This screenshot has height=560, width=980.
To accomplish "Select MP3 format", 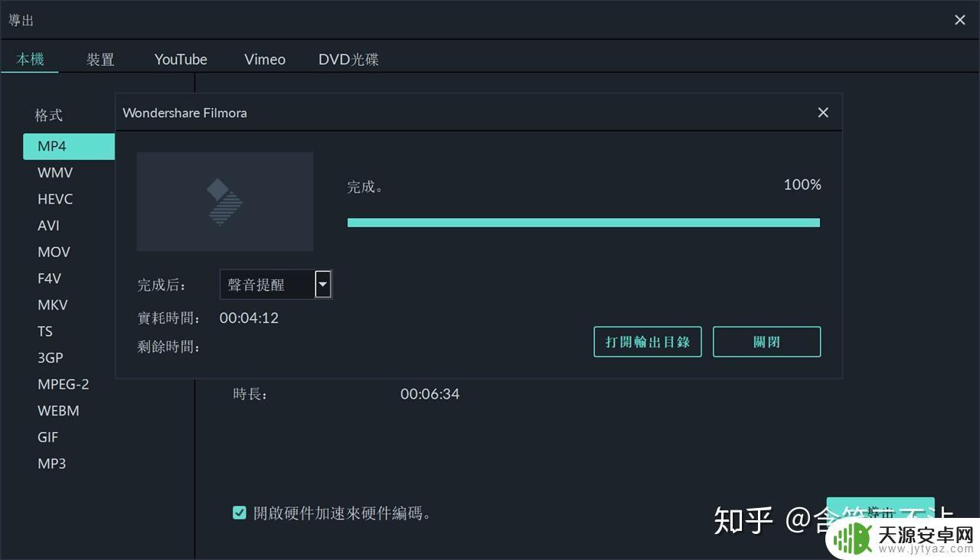I will pos(52,464).
